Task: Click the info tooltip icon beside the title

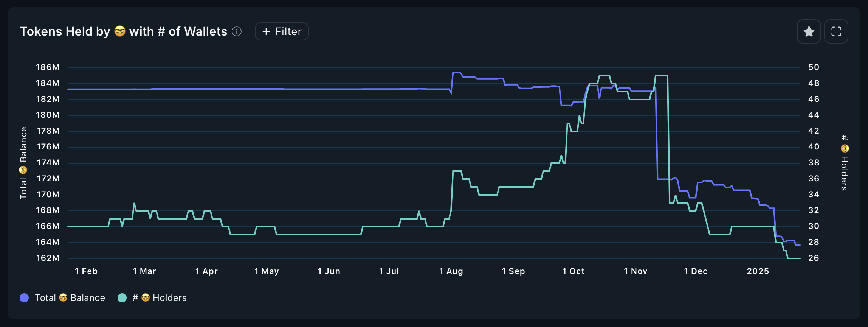Action: point(237,32)
